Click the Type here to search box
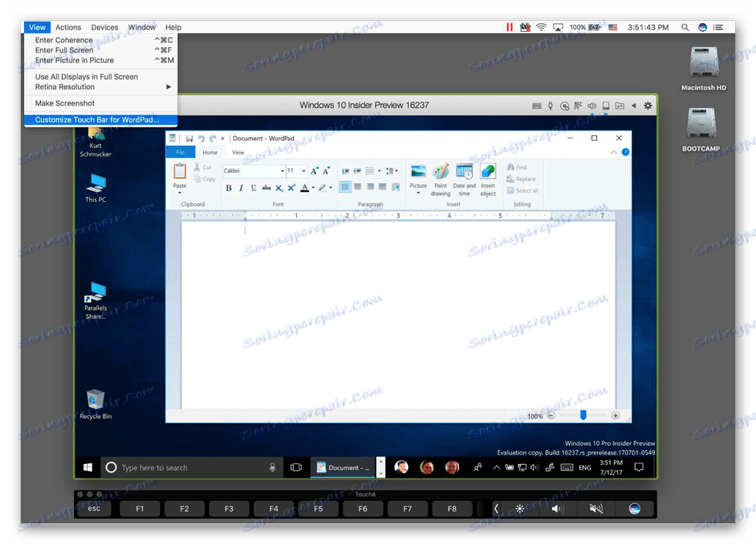This screenshot has width=756, height=545. pyautogui.click(x=192, y=467)
